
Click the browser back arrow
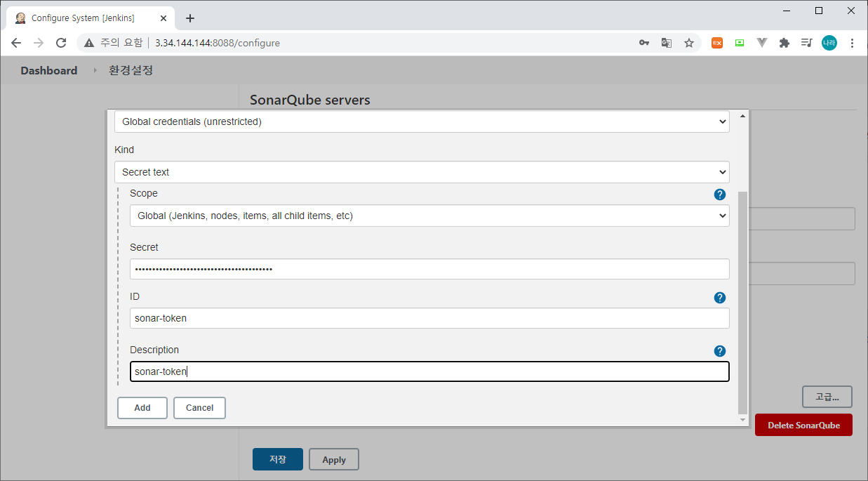pyautogui.click(x=16, y=43)
